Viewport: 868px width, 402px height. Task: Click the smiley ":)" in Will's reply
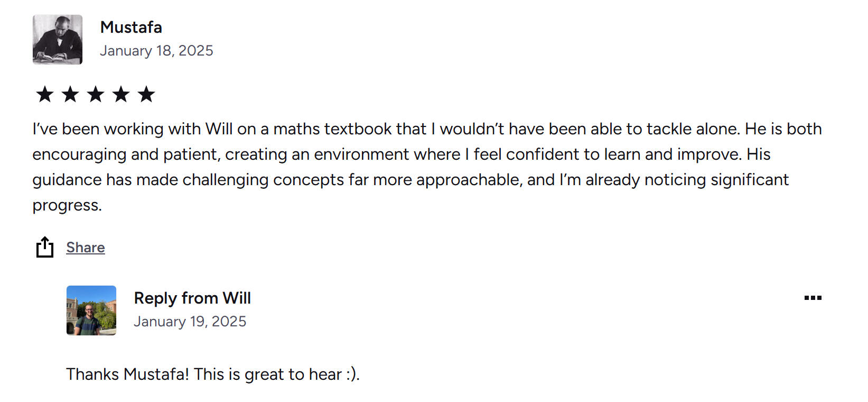click(x=351, y=374)
